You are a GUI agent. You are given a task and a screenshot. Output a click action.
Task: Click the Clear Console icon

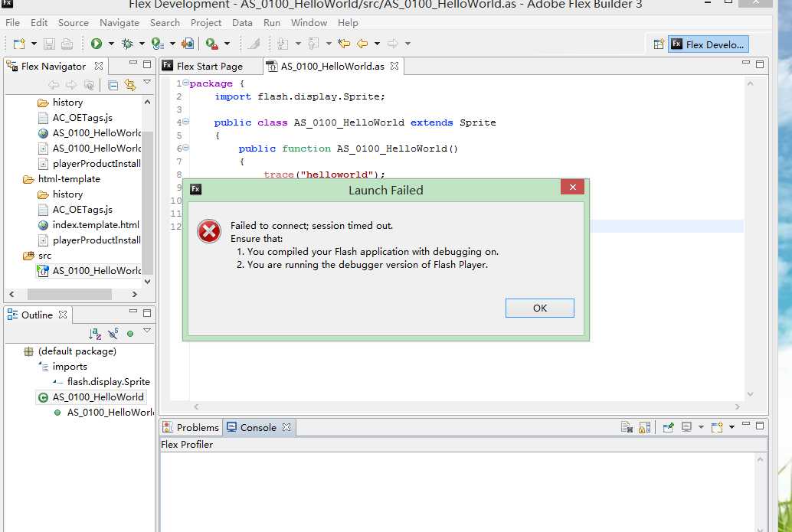[x=627, y=428]
